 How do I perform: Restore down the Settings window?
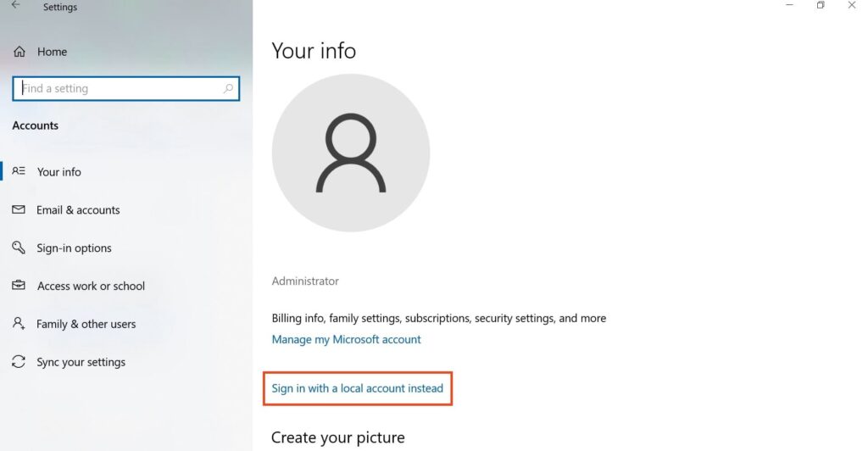pyautogui.click(x=821, y=5)
